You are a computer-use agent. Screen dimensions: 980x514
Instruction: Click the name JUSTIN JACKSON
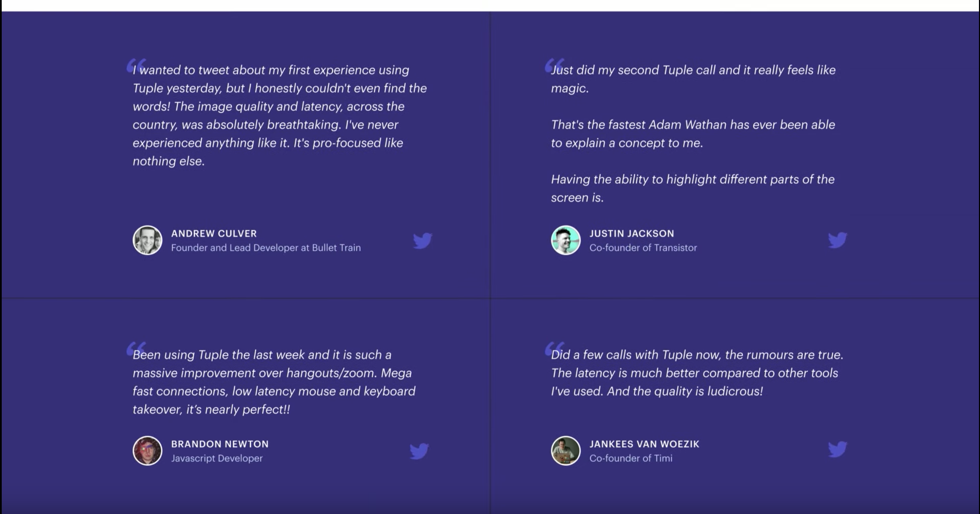(631, 234)
